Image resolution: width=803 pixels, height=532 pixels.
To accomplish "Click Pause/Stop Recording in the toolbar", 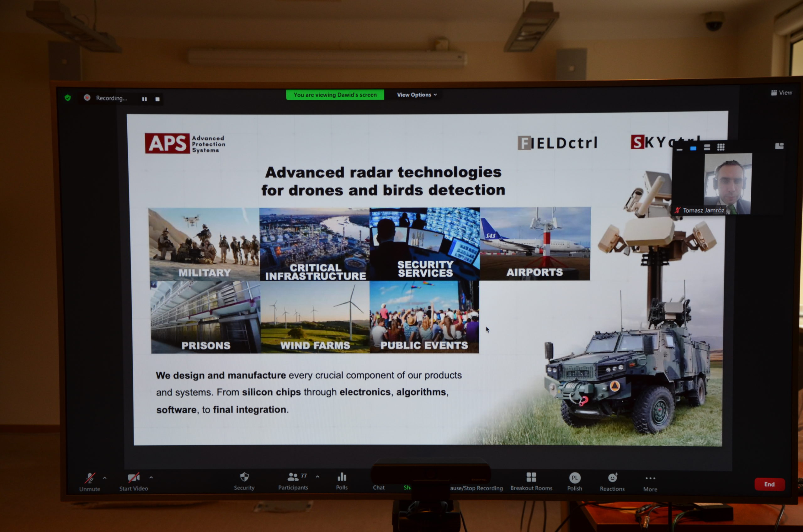I will 477,488.
